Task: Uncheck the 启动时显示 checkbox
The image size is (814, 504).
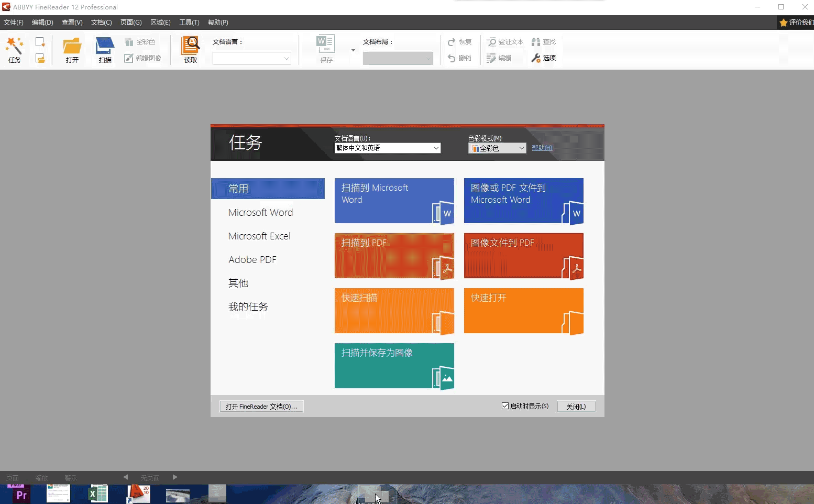Action: click(505, 406)
